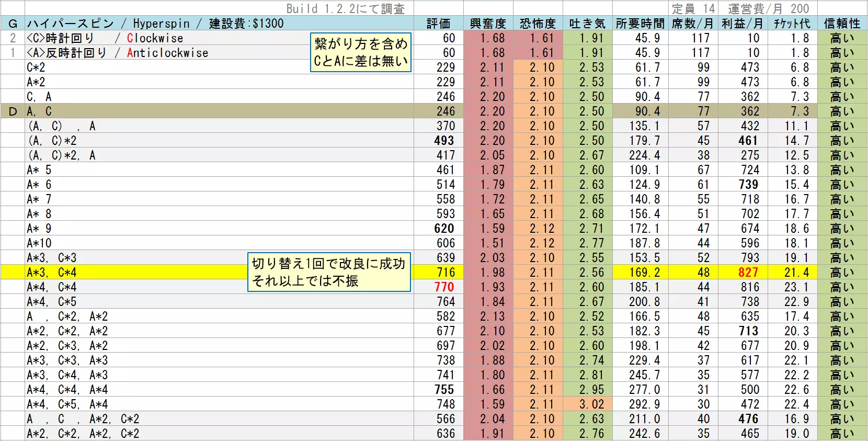
Task: Click 所要時間 value 292.9
Action: [x=645, y=404]
